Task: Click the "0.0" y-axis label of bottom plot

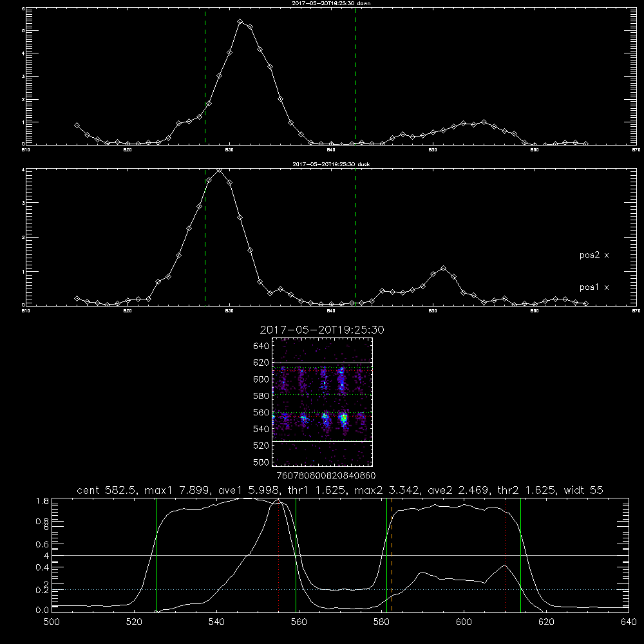Action: (43, 611)
